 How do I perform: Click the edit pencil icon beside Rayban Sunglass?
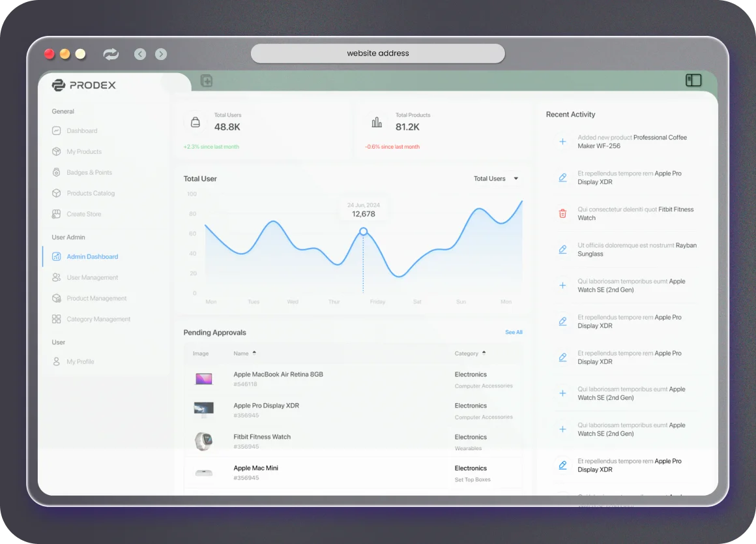(562, 249)
